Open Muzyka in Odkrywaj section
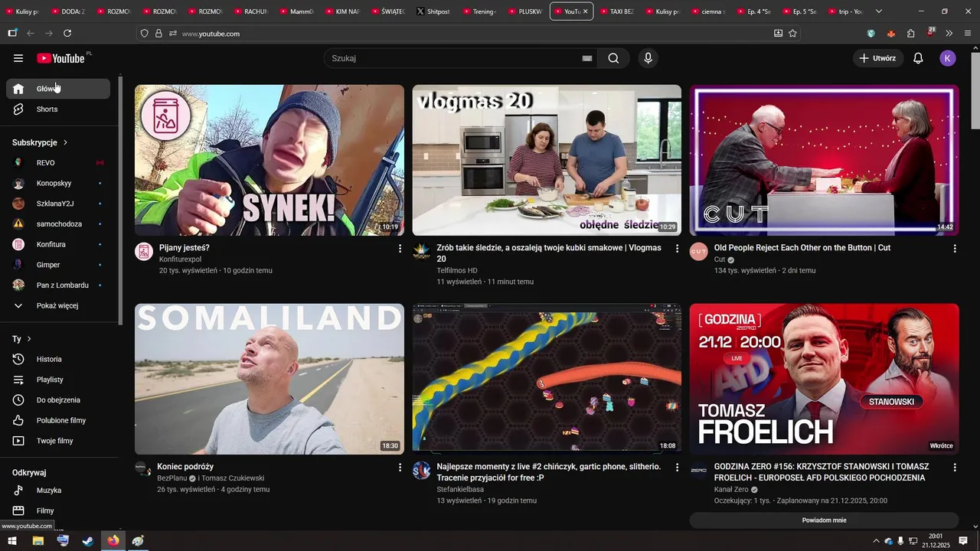This screenshot has height=551, width=980. pyautogui.click(x=58, y=491)
